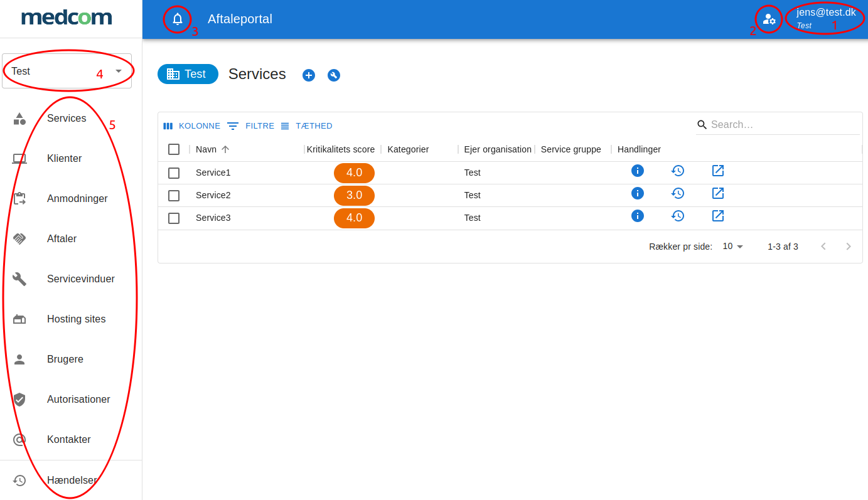
Task: Tick the Service1 row checkbox
Action: coord(174,173)
